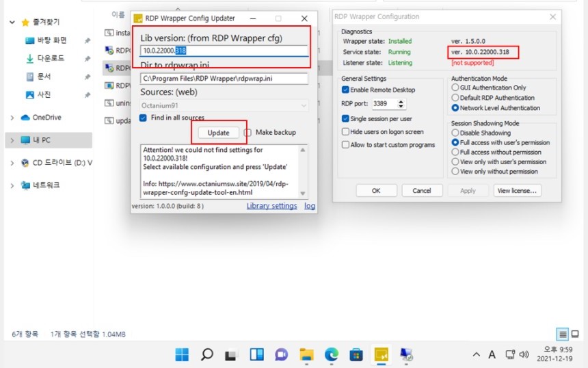
Task: Toggle Make backup checkbox
Action: (x=248, y=133)
